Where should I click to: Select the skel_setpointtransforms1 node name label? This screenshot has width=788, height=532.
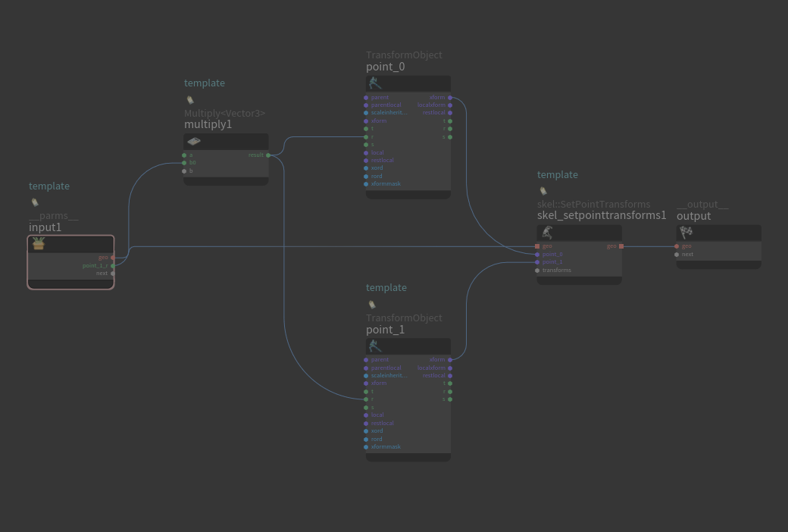[x=602, y=215]
